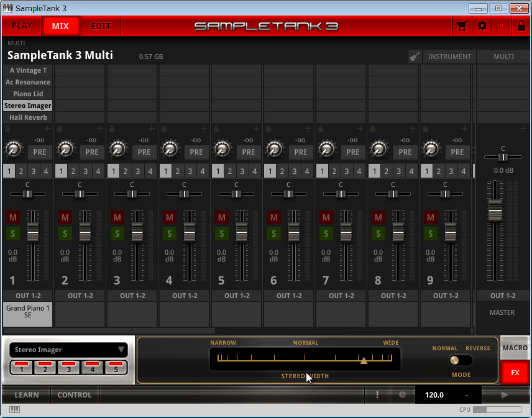Click the exclamation panic icon
Screen dimensions: 532x418
coord(377,394)
